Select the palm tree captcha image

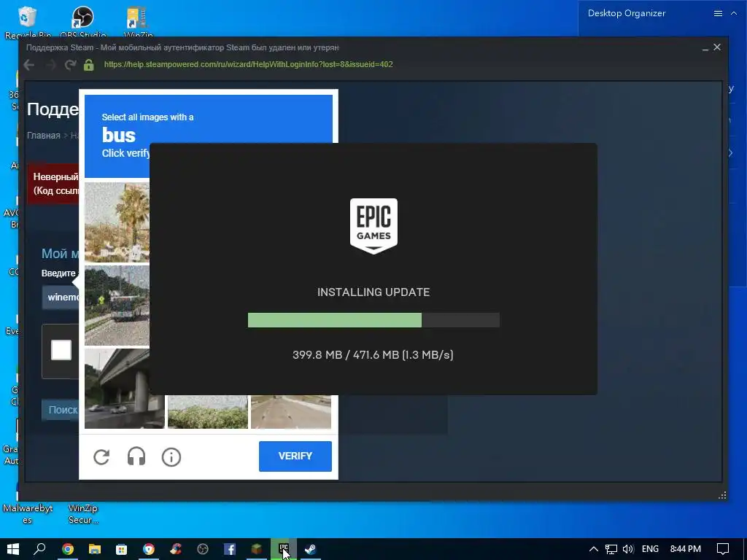(117, 222)
